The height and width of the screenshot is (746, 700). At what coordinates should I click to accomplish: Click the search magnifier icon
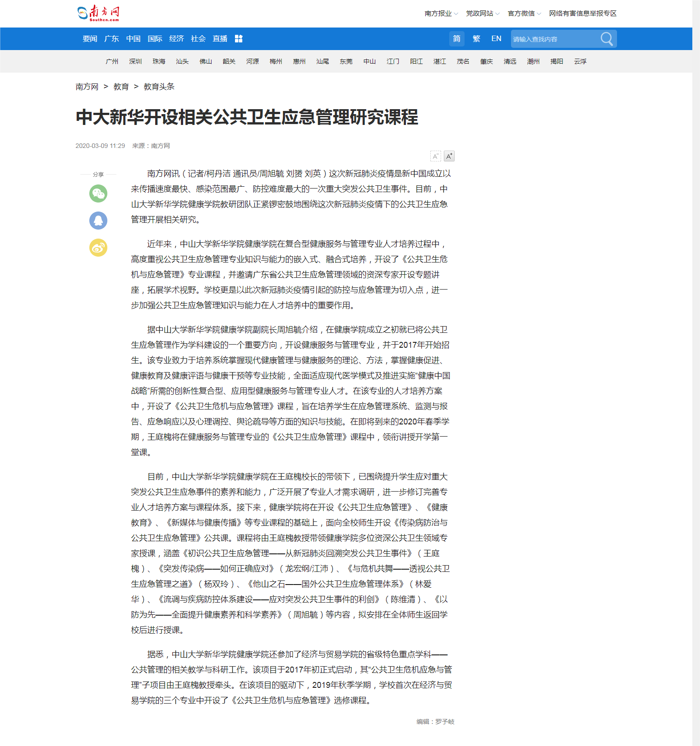coord(607,39)
